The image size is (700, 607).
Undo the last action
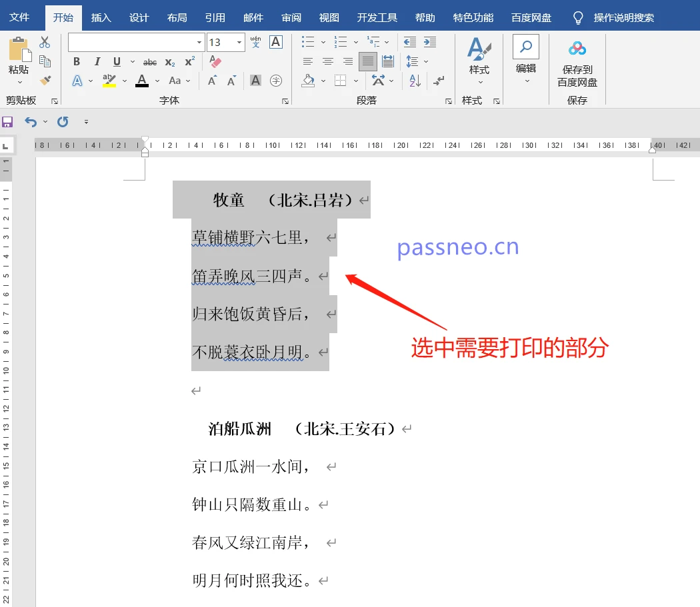pos(31,122)
